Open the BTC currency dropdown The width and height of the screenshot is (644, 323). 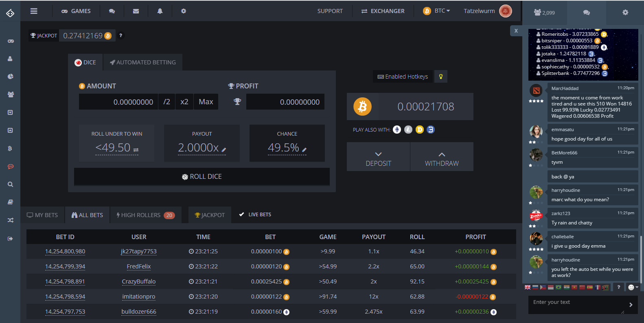click(x=437, y=11)
